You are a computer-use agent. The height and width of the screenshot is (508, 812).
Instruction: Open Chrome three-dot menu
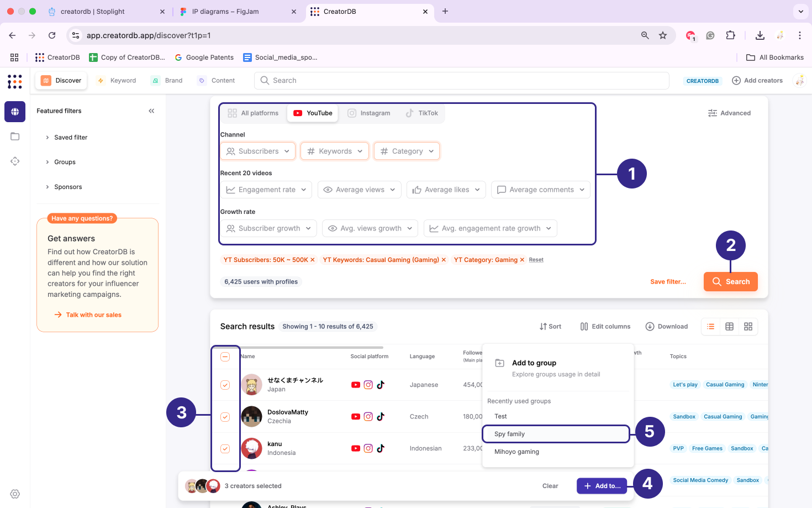click(x=799, y=35)
